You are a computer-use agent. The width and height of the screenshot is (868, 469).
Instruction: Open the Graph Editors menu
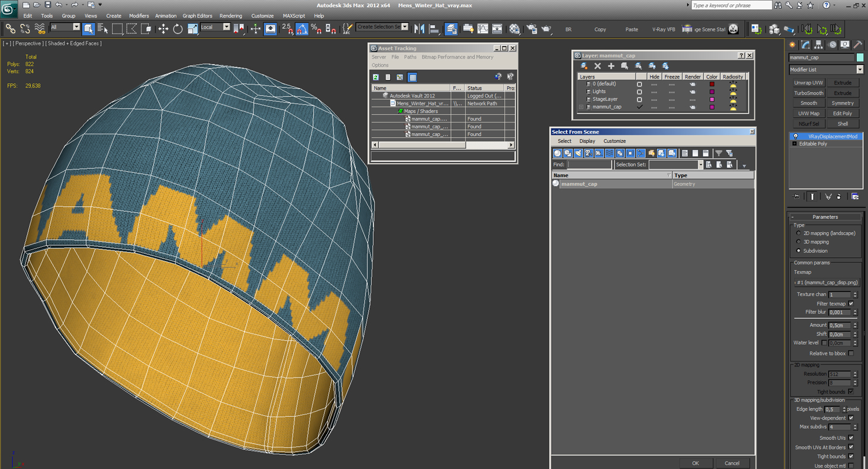click(197, 16)
